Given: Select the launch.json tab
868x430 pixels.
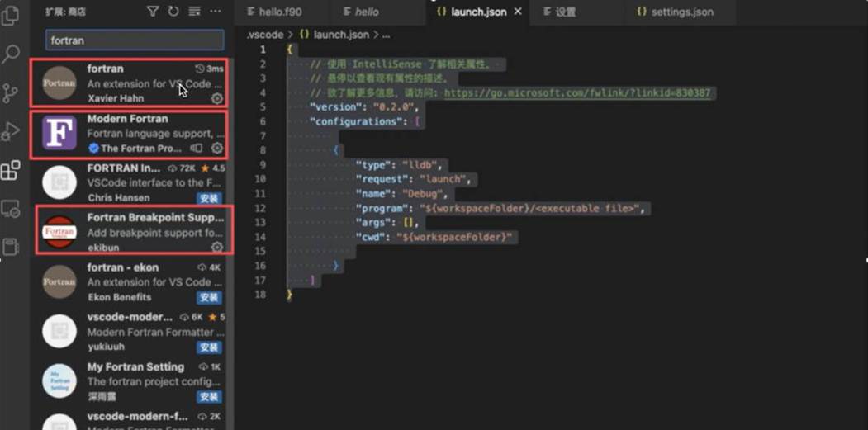Looking at the screenshot, I should coord(478,12).
